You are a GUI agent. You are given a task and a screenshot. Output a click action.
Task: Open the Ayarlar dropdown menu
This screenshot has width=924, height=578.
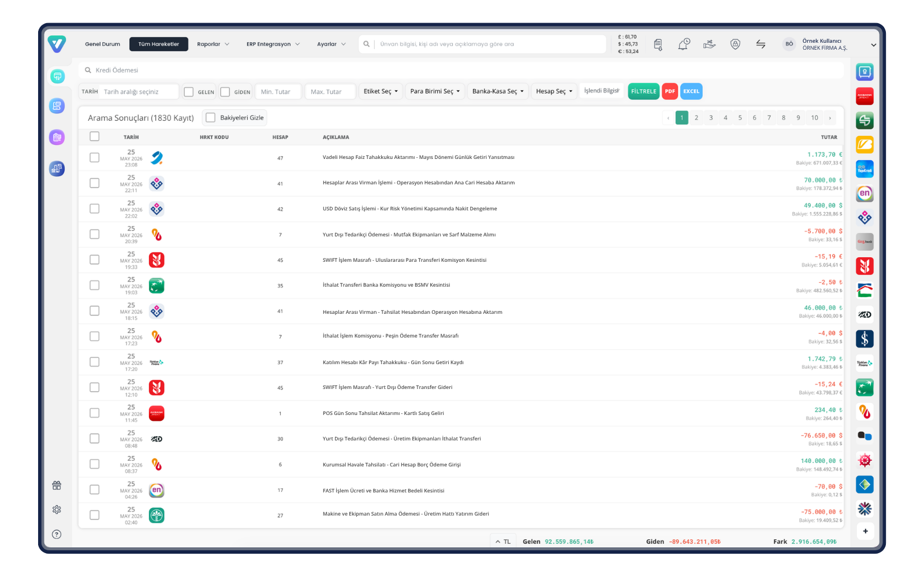click(331, 44)
